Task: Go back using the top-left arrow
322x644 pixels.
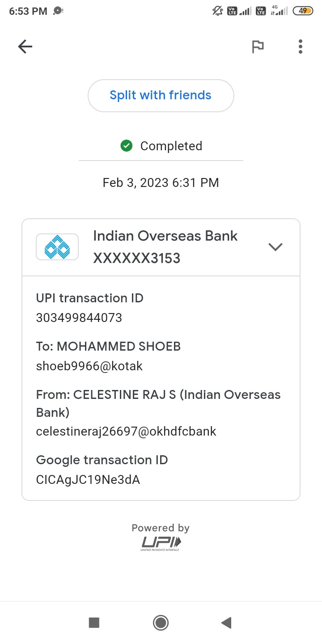Action: [25, 47]
